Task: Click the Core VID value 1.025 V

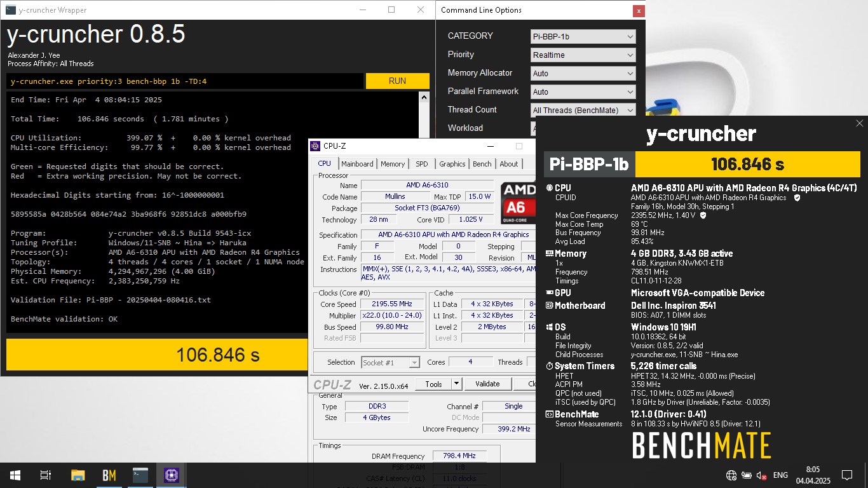Action: pyautogui.click(x=471, y=220)
